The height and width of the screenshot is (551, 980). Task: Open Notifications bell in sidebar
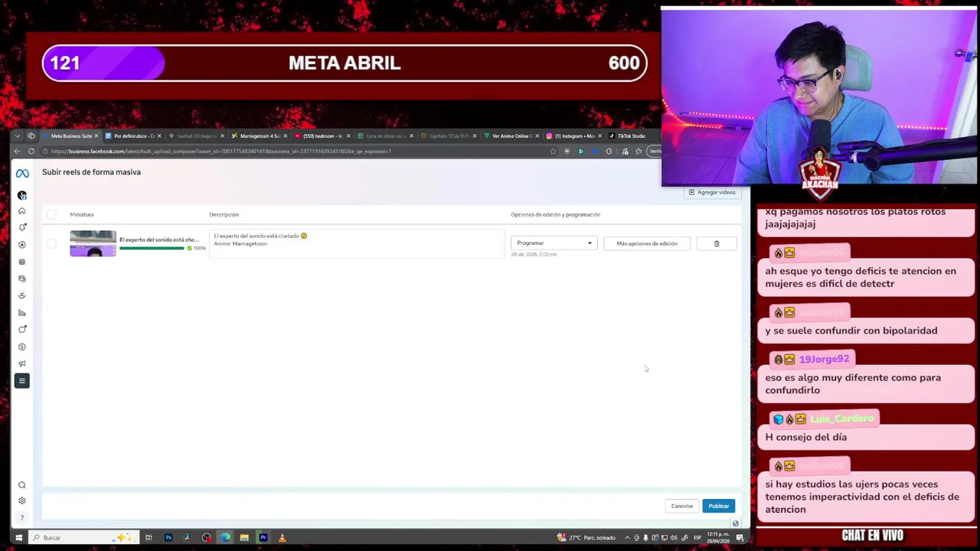click(22, 227)
